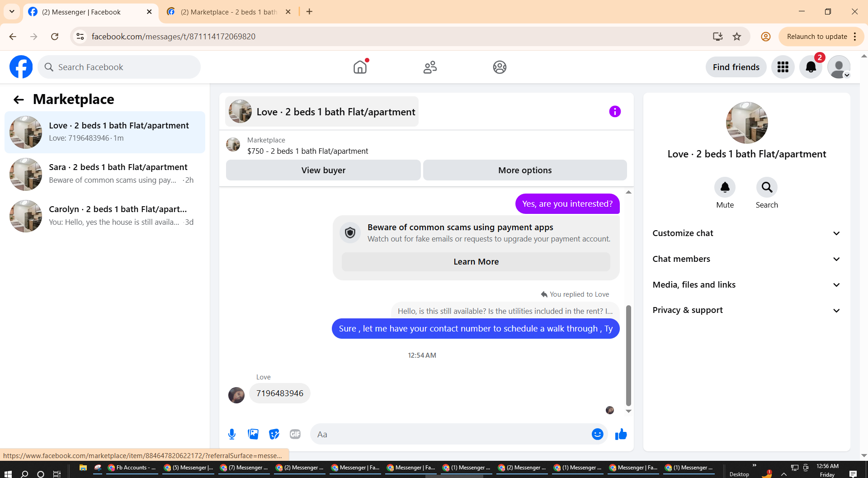The image size is (868, 478).
Task: View site information icon in address bar
Action: tap(80, 37)
